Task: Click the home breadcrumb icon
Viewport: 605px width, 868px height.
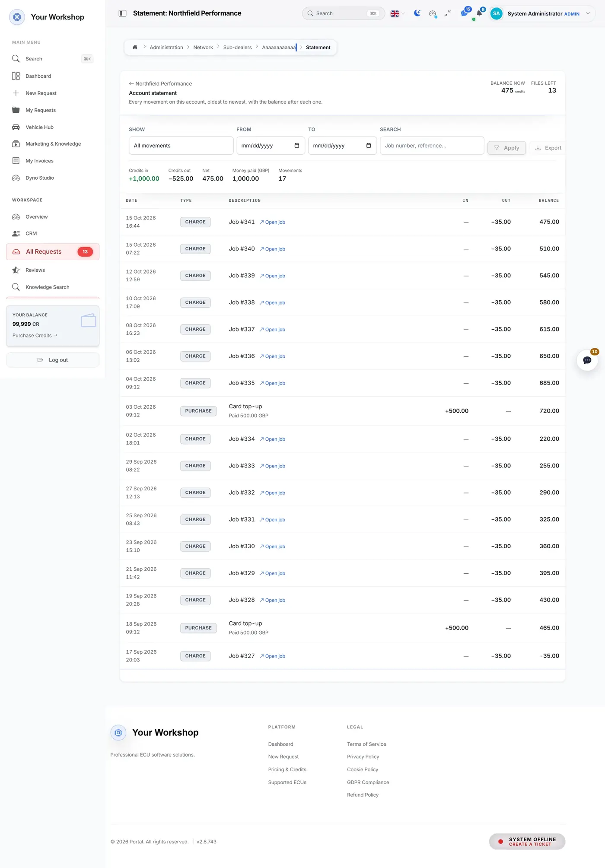Action: 135,48
